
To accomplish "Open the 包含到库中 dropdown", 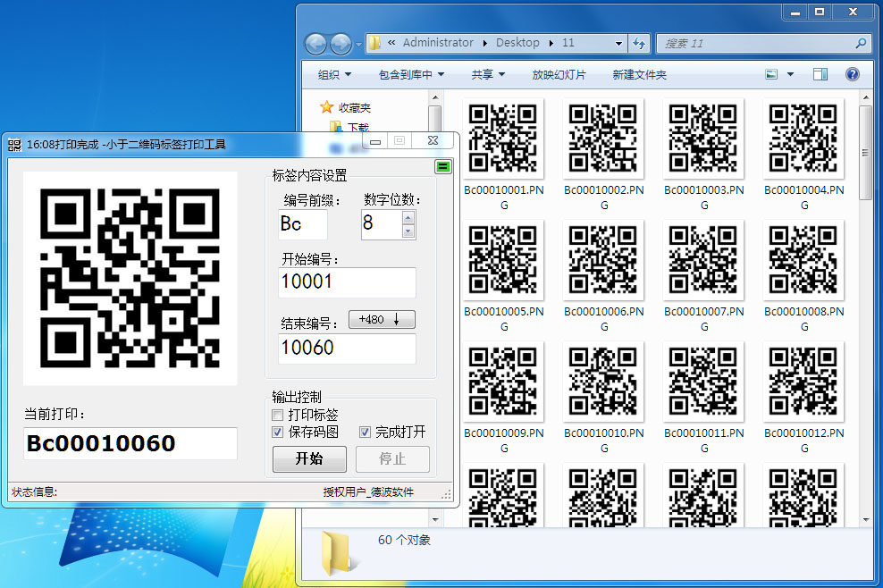I will [x=410, y=75].
